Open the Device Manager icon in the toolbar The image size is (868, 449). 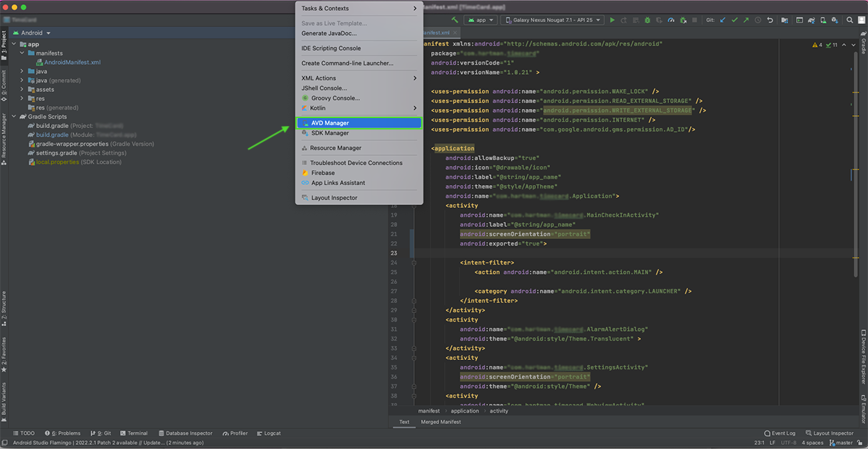(822, 19)
